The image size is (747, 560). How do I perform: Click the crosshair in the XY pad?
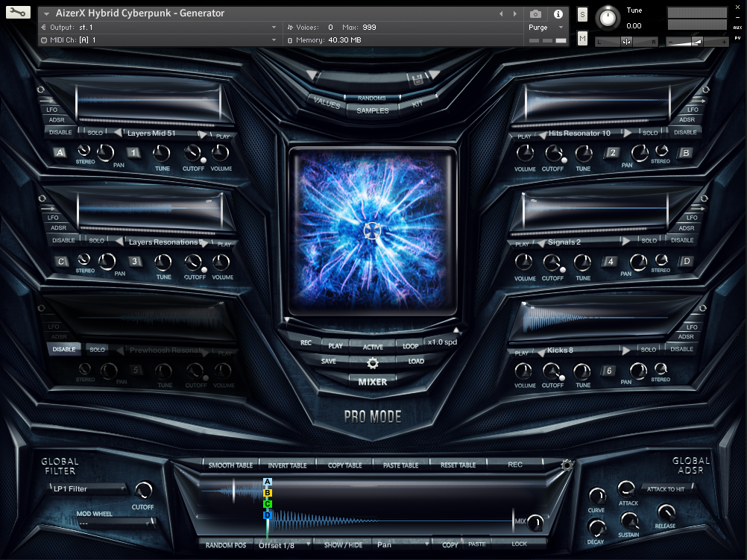point(373,230)
